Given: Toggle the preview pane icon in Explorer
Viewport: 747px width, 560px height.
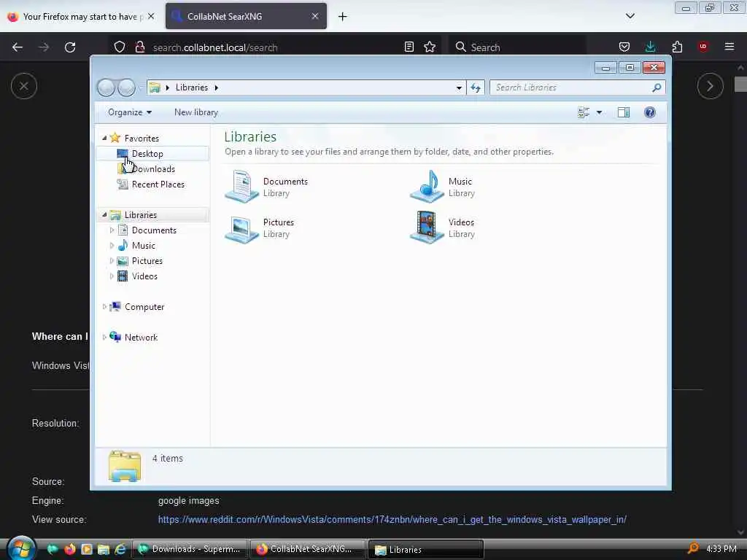Looking at the screenshot, I should click(x=624, y=112).
